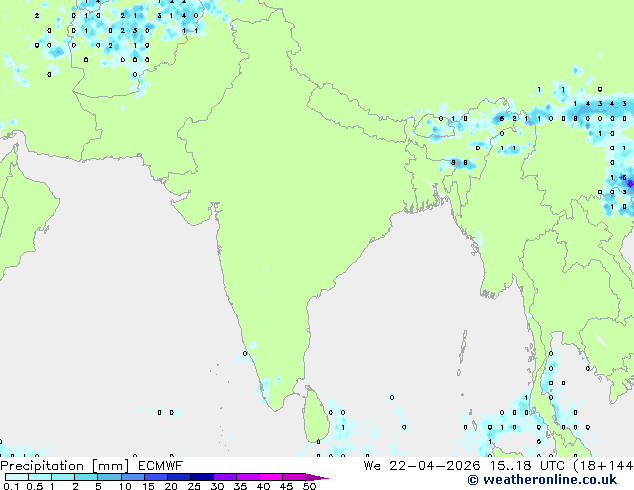
Task: Click the '(18+144' forecast offset text
Action: tap(603, 466)
